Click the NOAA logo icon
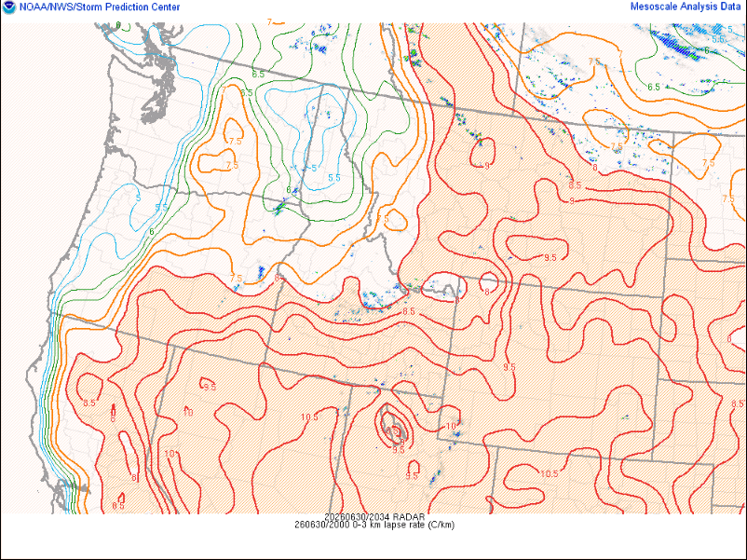747x560 pixels. click(x=9, y=7)
